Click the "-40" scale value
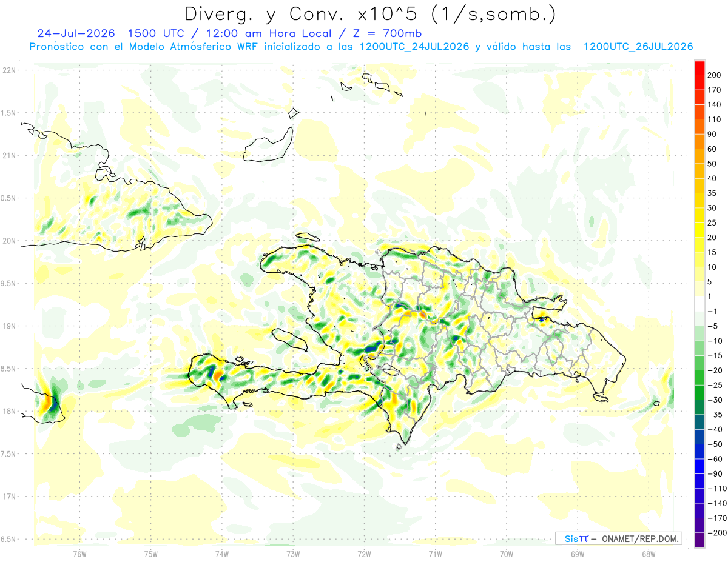The height and width of the screenshot is (562, 728). point(714,429)
